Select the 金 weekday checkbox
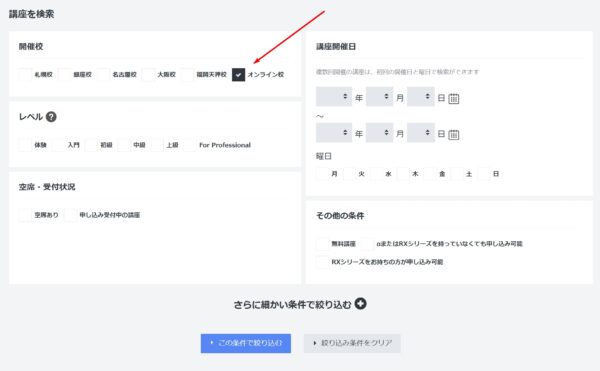 click(x=430, y=174)
